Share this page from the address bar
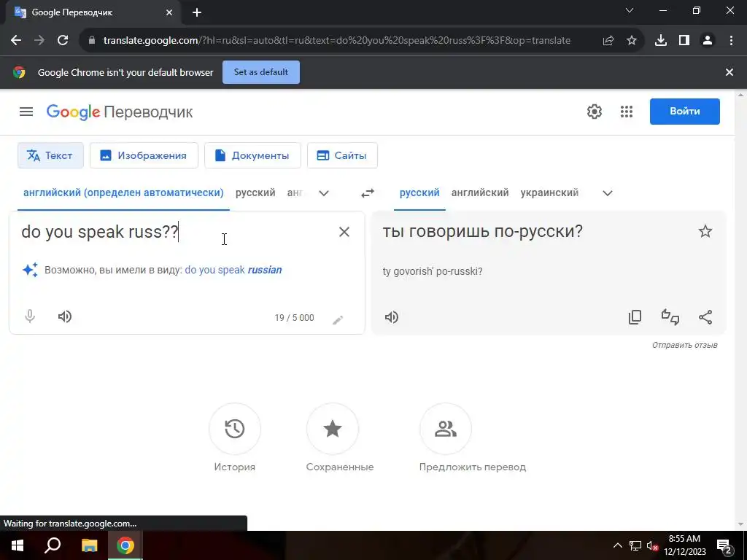This screenshot has width=747, height=560. [608, 41]
